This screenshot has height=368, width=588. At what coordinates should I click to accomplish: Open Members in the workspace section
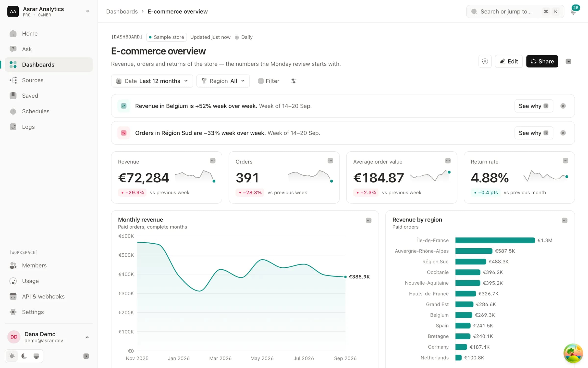click(x=49, y=265)
